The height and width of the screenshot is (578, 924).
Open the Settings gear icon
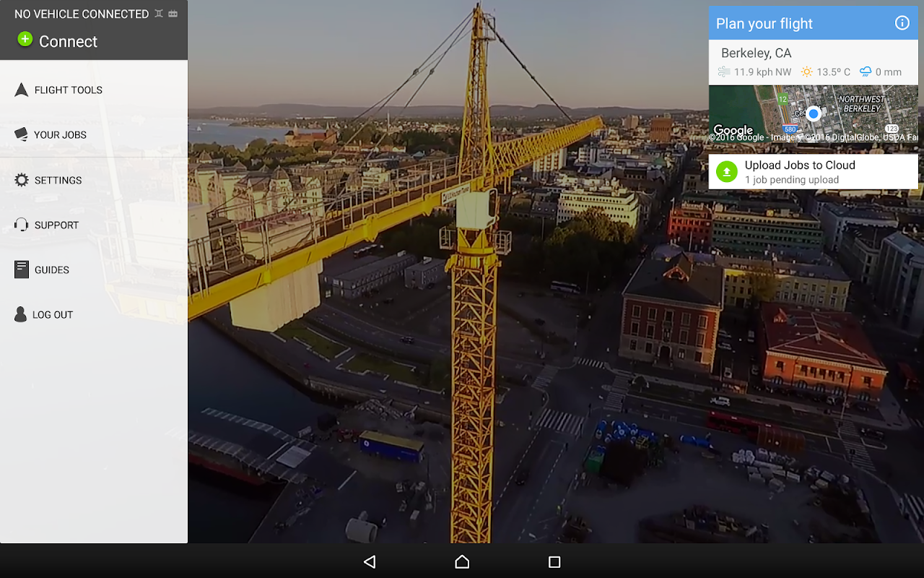pyautogui.click(x=22, y=180)
